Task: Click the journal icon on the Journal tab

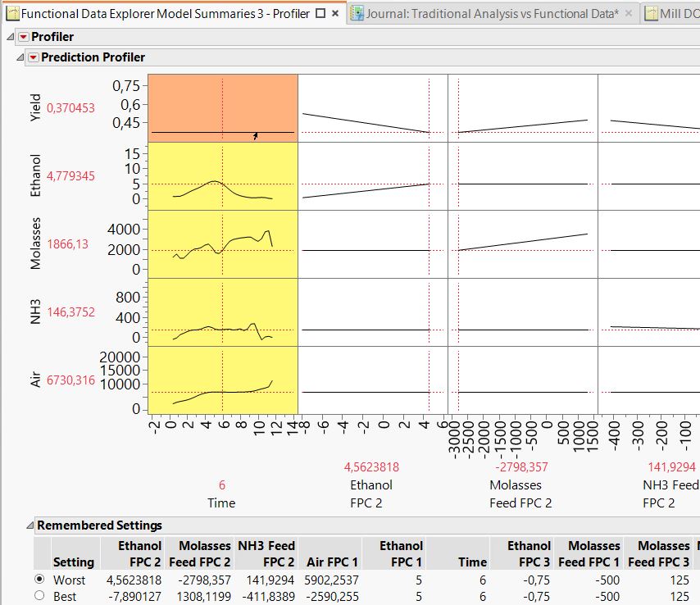Action: coord(356,14)
